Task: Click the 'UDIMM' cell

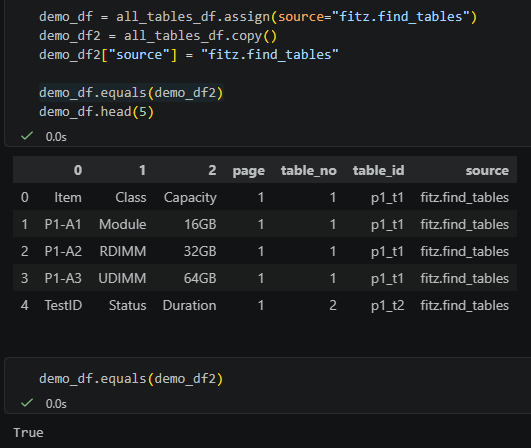Action: 122,278
